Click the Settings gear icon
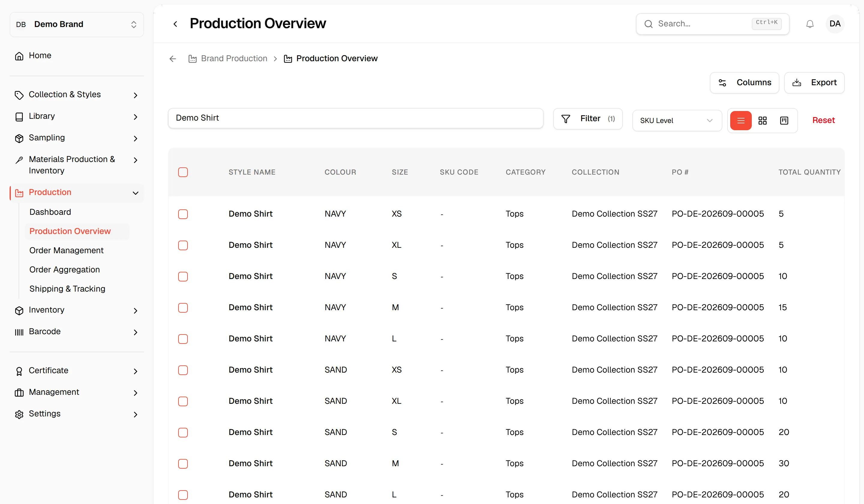The image size is (864, 504). 19,415
